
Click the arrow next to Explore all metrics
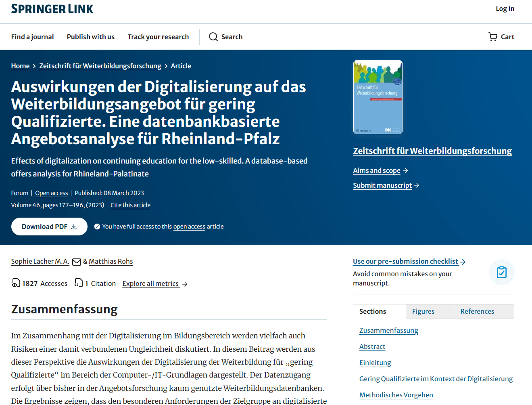click(x=185, y=284)
